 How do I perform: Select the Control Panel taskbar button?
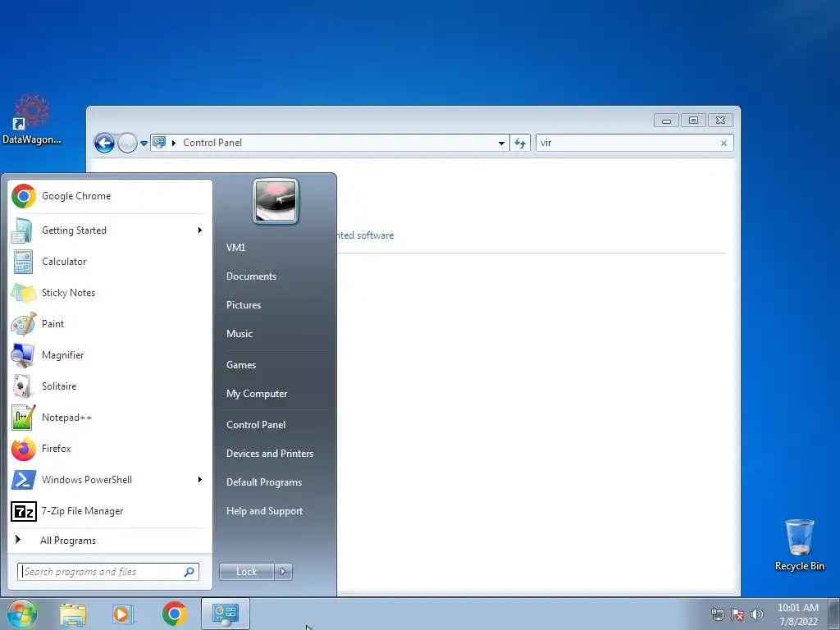(226, 614)
